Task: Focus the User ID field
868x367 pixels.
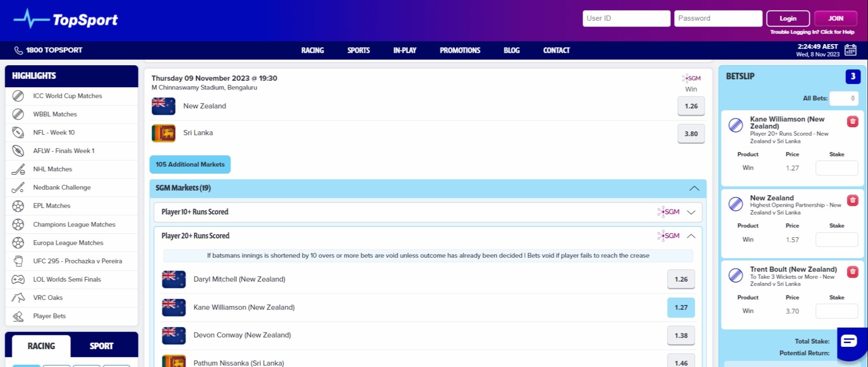Action: click(x=626, y=18)
